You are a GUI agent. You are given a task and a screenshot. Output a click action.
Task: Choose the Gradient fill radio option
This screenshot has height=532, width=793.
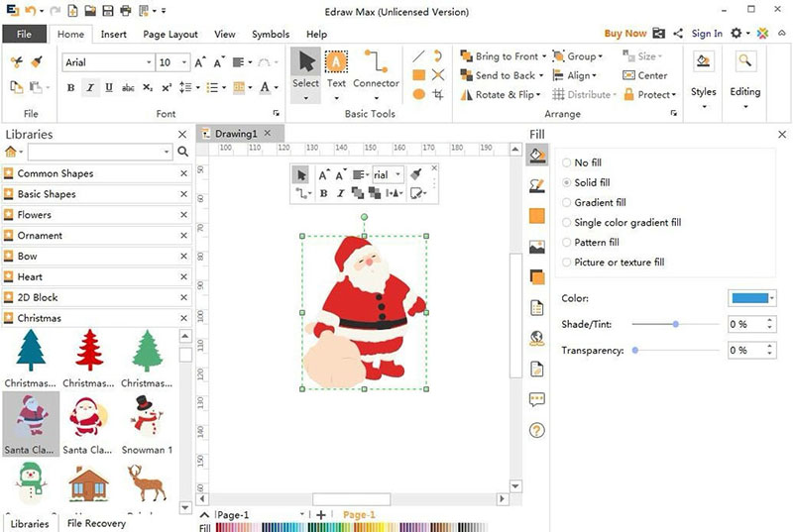(x=566, y=203)
